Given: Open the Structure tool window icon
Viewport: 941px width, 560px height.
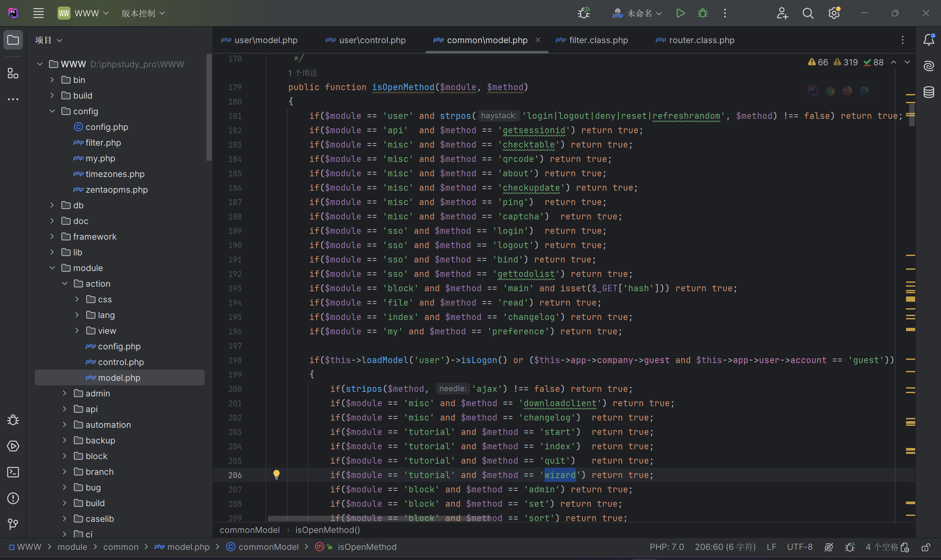Looking at the screenshot, I should coord(13,73).
